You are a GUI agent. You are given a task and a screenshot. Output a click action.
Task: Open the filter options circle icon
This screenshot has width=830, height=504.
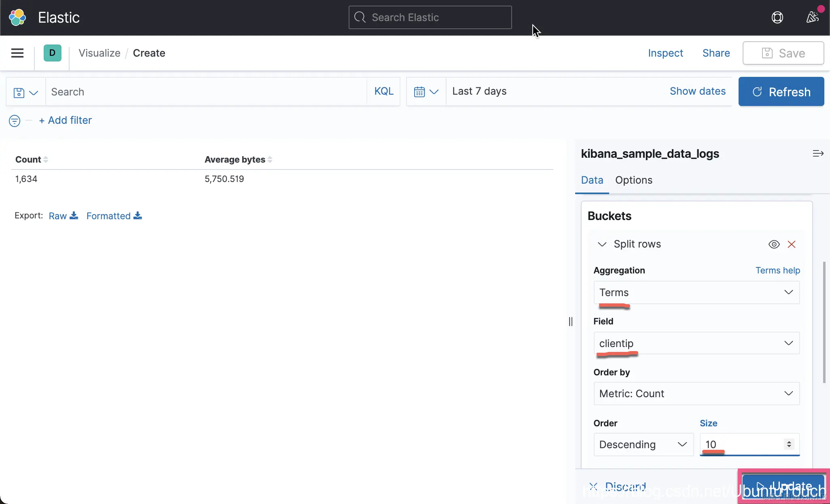[x=15, y=121]
